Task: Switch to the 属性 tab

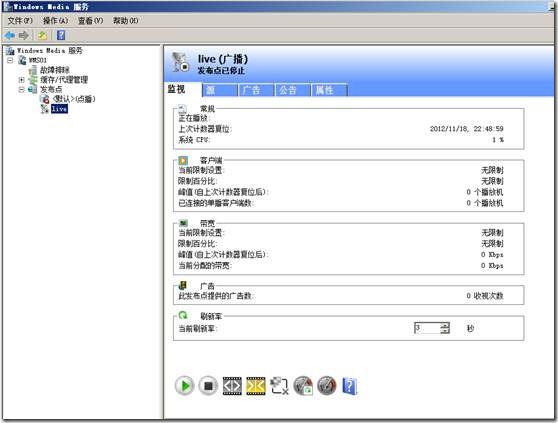Action: [330, 90]
